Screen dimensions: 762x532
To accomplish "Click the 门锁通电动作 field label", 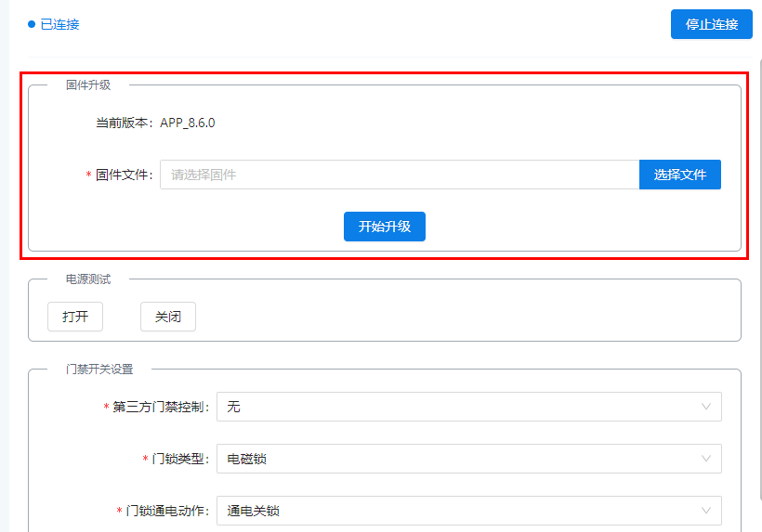I will pos(167,511).
